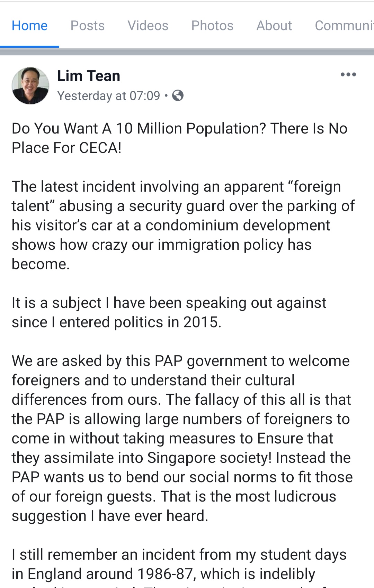The width and height of the screenshot is (374, 588).
Task: Open the Posts tab
Action: click(x=87, y=26)
